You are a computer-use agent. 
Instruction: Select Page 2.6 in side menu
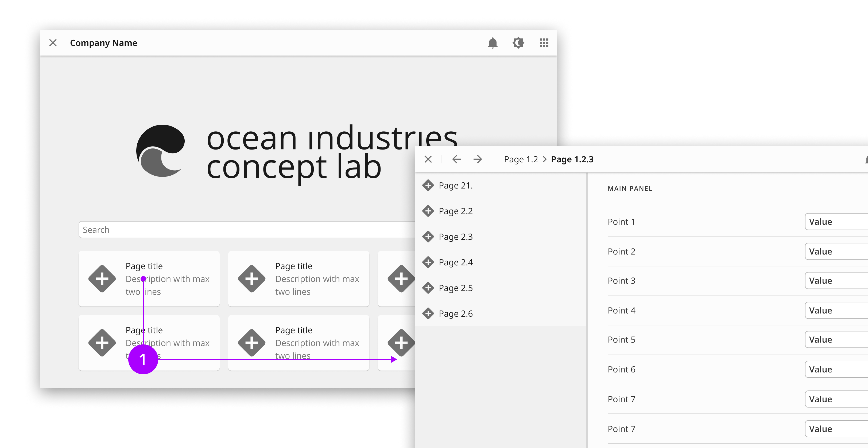501,313
